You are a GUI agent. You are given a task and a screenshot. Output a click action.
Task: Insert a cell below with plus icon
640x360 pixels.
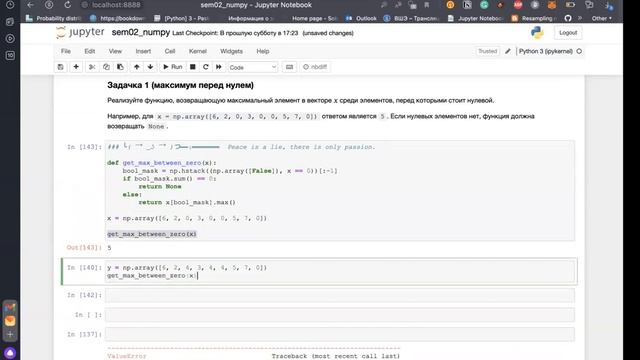tap(76, 67)
